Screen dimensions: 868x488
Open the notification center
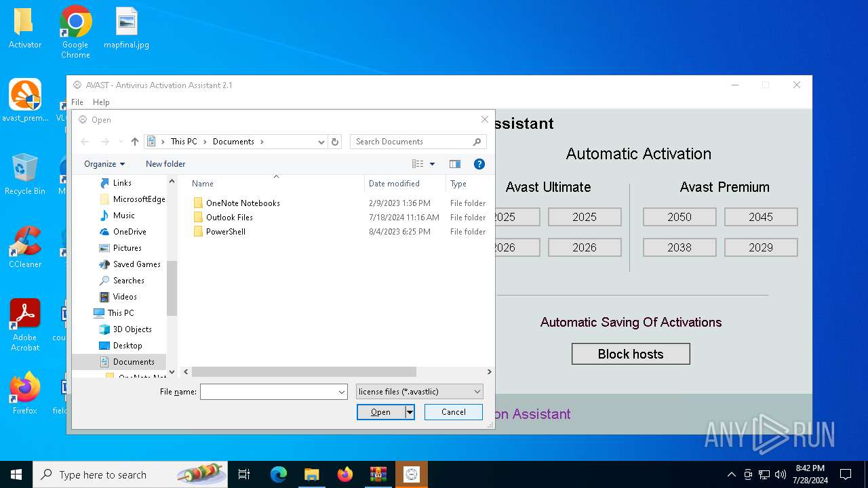point(846,474)
